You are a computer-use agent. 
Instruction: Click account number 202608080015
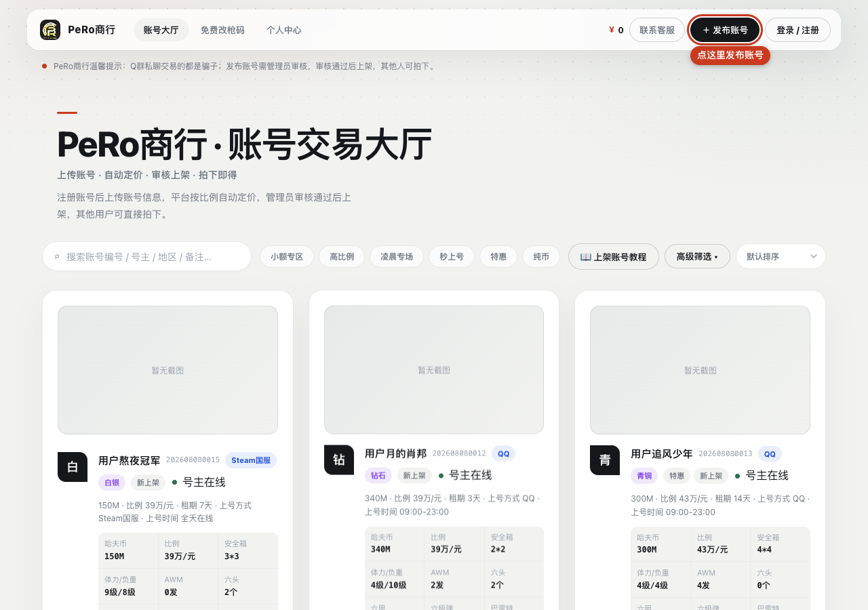(x=193, y=460)
